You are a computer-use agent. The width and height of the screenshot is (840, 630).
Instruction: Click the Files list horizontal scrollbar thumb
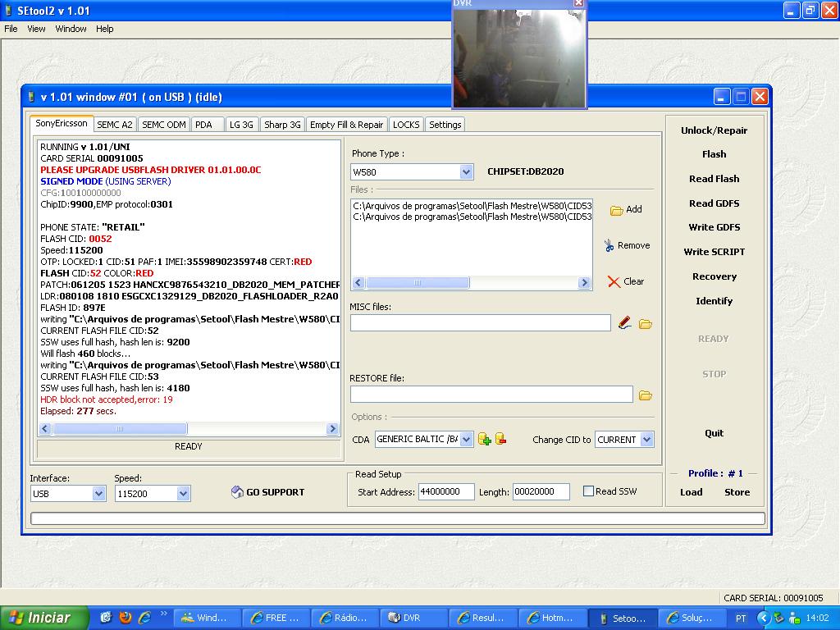point(418,283)
